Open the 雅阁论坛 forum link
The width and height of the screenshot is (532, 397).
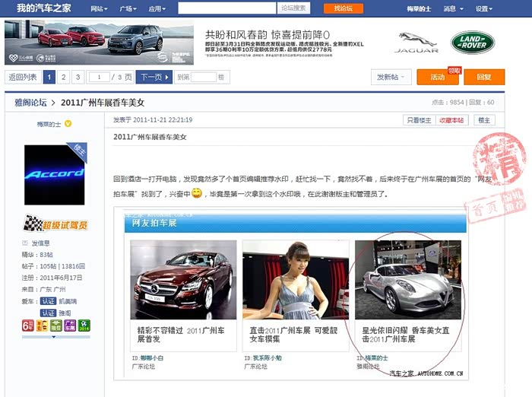(x=30, y=102)
